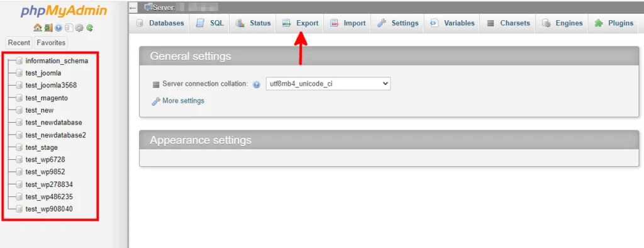Go to phpMyAdmin Home via house icon
Screen dimensions: 644x248
coord(37,28)
